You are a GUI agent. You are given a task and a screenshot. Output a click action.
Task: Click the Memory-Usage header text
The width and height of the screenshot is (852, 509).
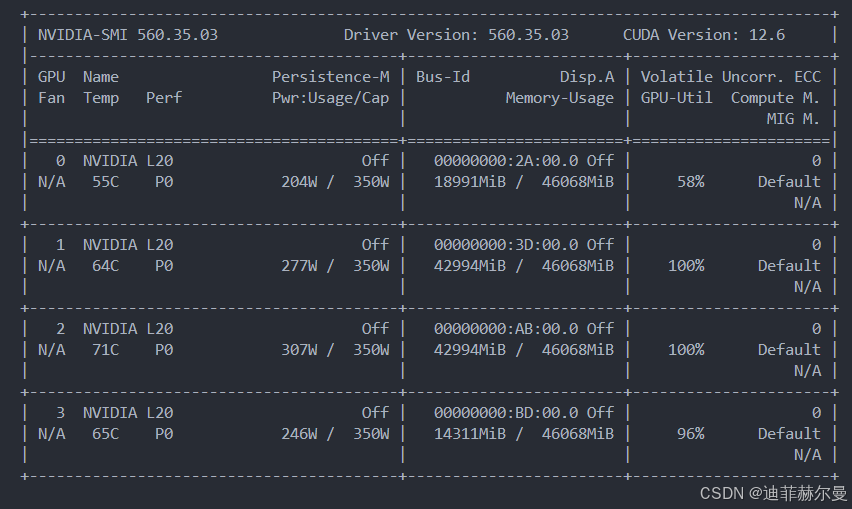coord(560,98)
